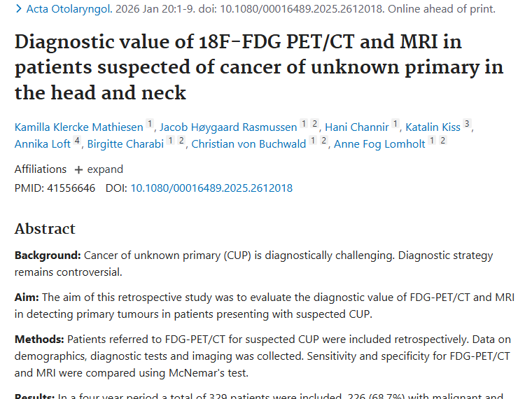Open the DOI link 10.1080/00016489.2025.2612018
This screenshot has height=399, width=532.
(x=211, y=188)
